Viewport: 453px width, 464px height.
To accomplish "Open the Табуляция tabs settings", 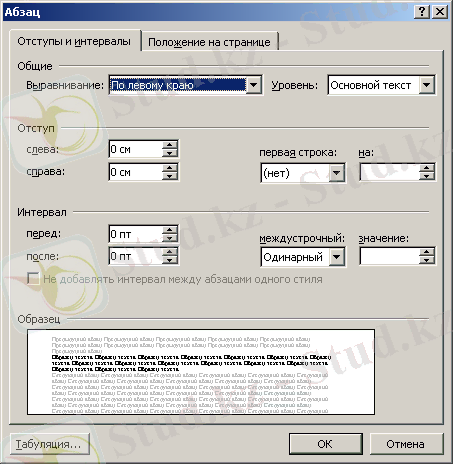I will point(50,444).
